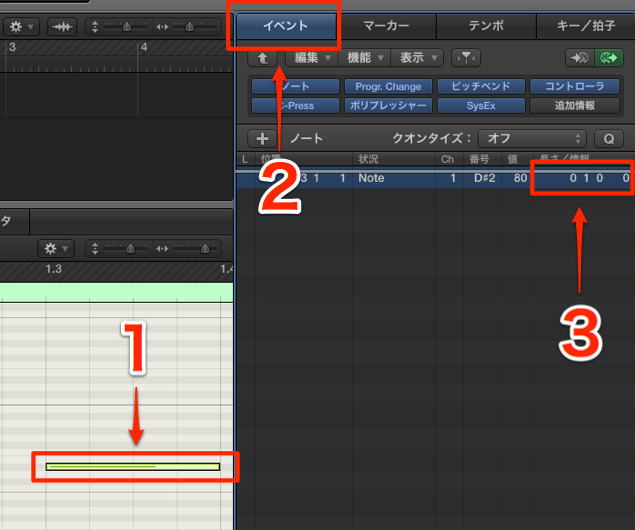Toggle the 追加情報 filter button
Viewport: 635px width, 530px height.
pyautogui.click(x=574, y=106)
